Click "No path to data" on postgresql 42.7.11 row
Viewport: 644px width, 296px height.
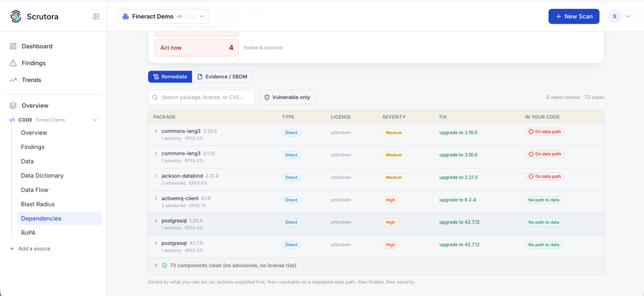(x=544, y=245)
